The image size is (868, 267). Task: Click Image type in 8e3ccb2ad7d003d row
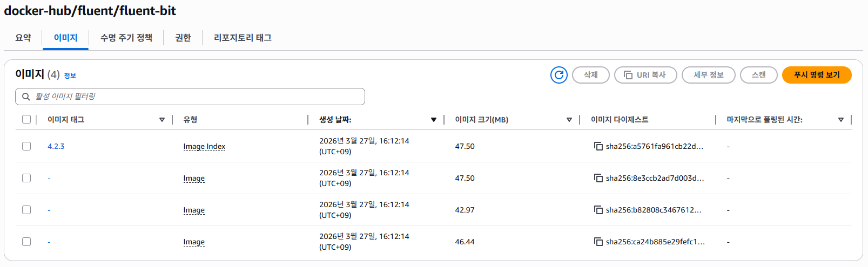[x=194, y=178]
